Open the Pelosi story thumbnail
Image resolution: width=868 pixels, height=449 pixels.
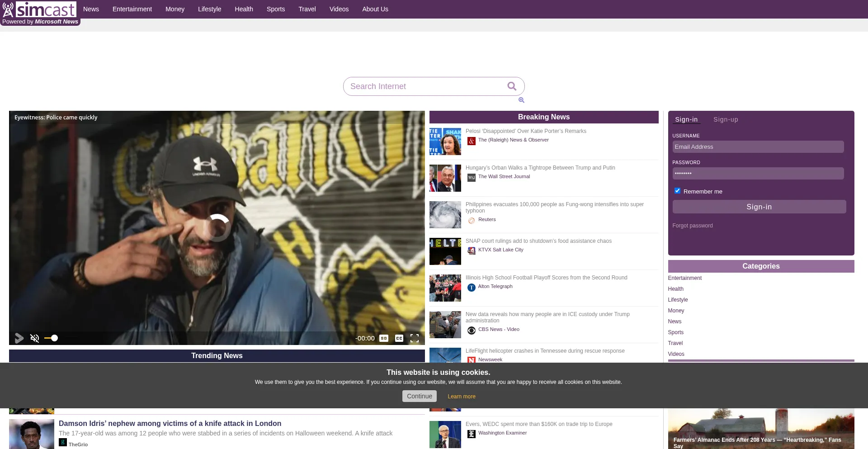pos(445,142)
